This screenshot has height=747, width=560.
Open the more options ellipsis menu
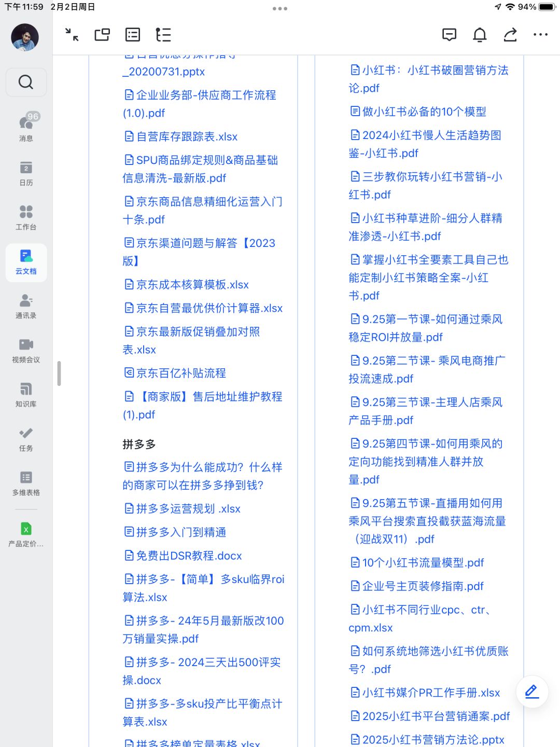click(x=540, y=35)
